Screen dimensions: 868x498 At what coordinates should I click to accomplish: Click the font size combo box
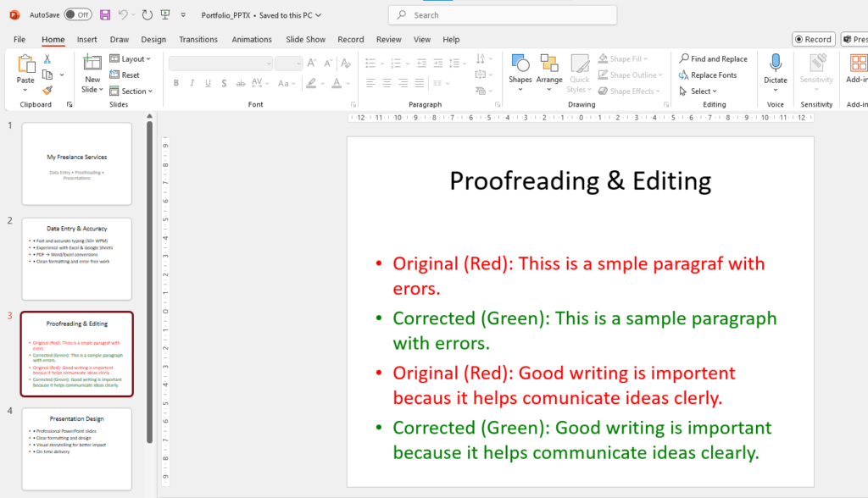click(288, 63)
